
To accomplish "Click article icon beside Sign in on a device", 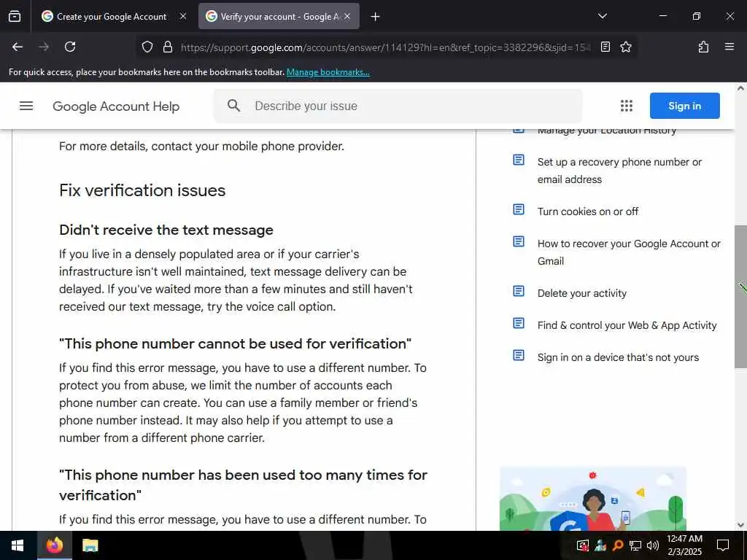I will 519,355.
